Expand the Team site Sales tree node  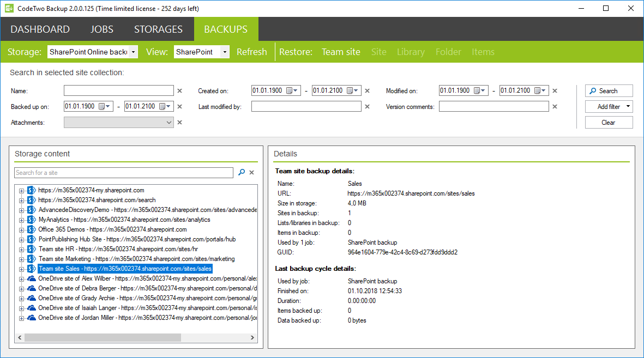pyautogui.click(x=21, y=269)
